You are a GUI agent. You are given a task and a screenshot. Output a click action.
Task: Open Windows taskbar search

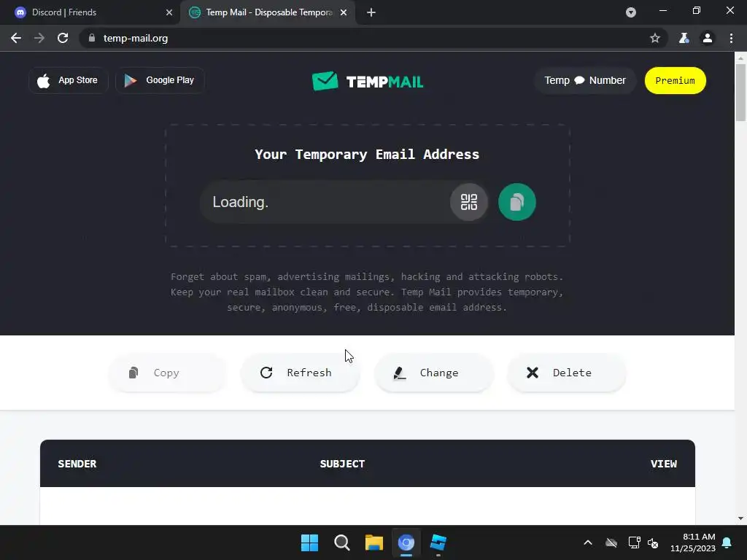341,542
